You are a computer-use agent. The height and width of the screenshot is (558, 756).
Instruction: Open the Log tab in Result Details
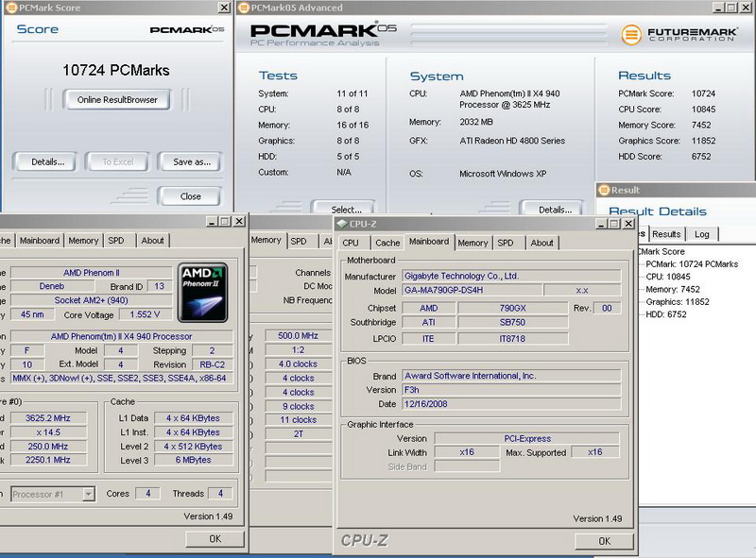pyautogui.click(x=702, y=234)
